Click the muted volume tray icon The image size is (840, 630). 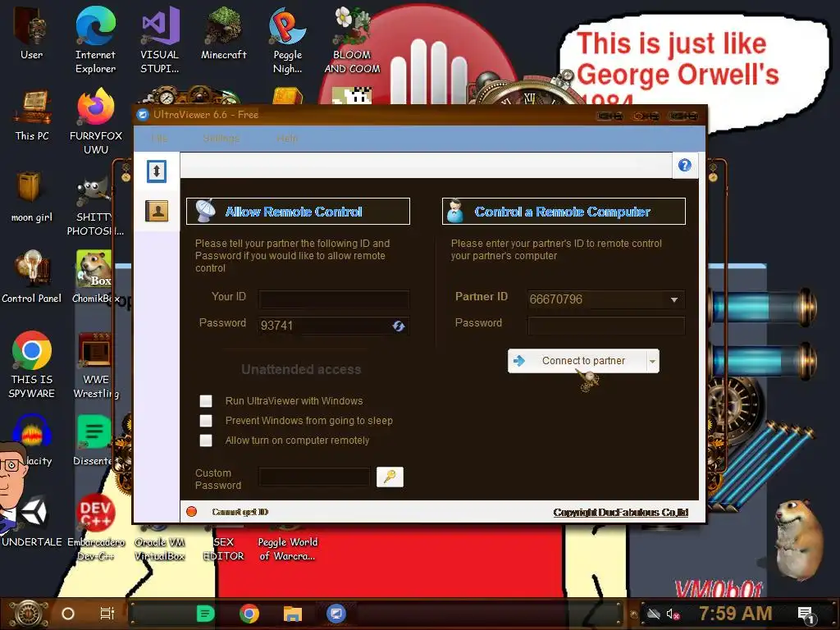[x=673, y=614]
